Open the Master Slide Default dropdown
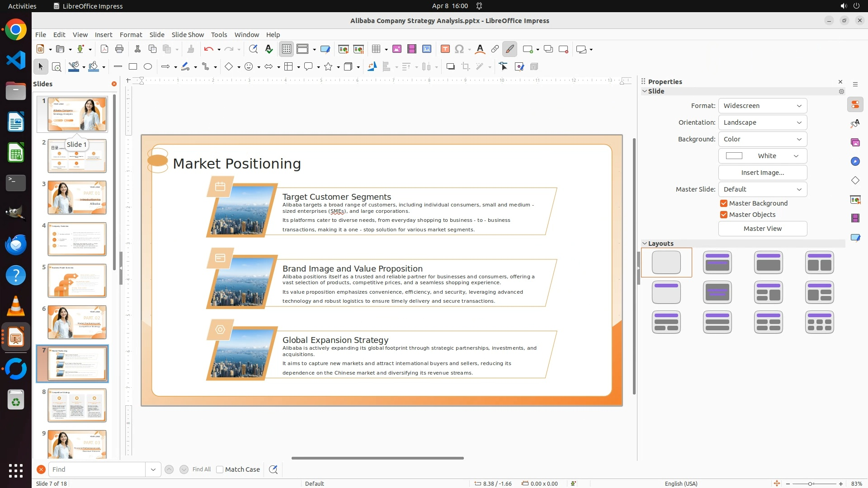 pos(762,189)
